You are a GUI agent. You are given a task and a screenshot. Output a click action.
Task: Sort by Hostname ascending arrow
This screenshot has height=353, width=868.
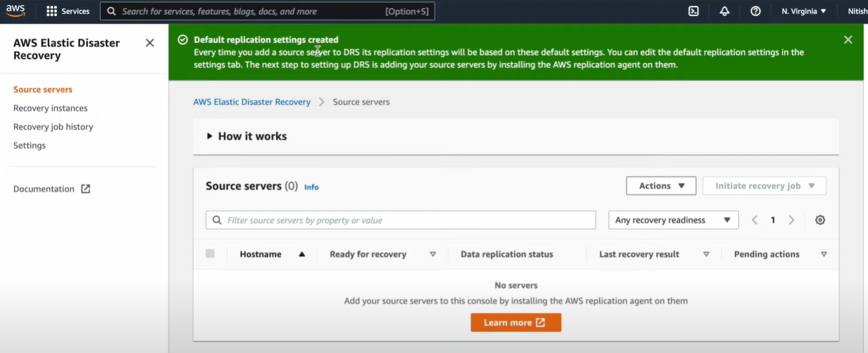tap(302, 254)
